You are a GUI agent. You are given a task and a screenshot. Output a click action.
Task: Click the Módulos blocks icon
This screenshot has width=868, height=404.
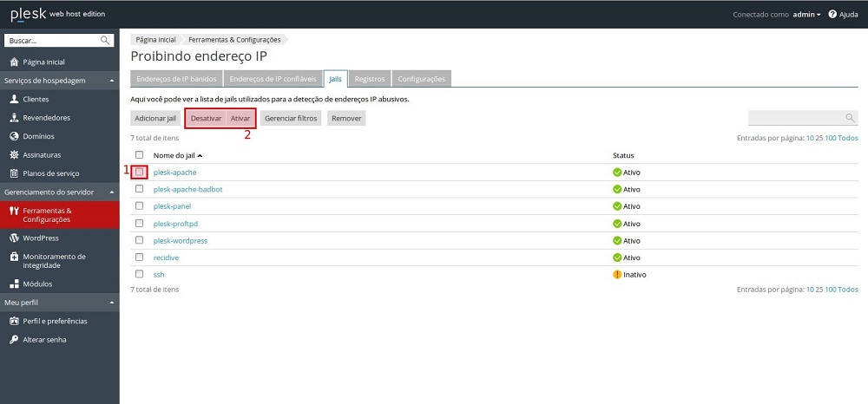point(14,283)
